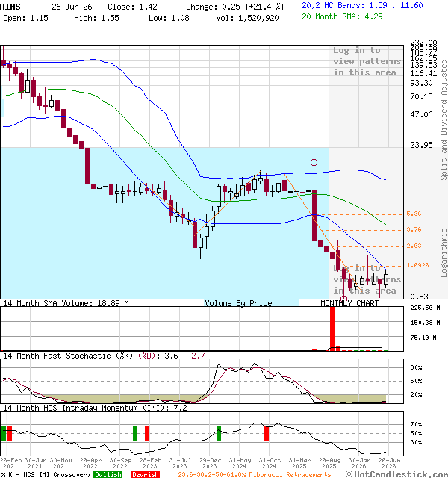Click the green Bullish legend badge
Image resolution: width=448 pixels, height=478 pixels.
(108, 474)
